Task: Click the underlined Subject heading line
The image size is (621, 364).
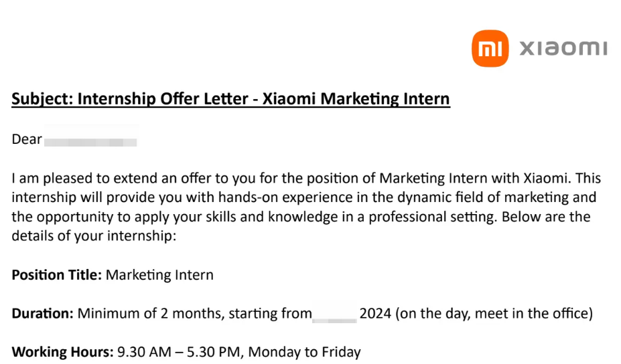Action: 230,99
